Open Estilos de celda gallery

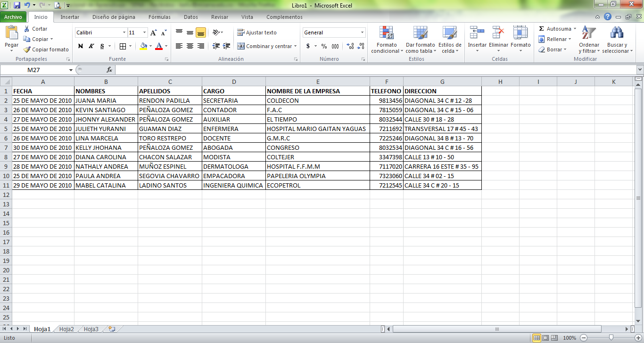click(450, 40)
